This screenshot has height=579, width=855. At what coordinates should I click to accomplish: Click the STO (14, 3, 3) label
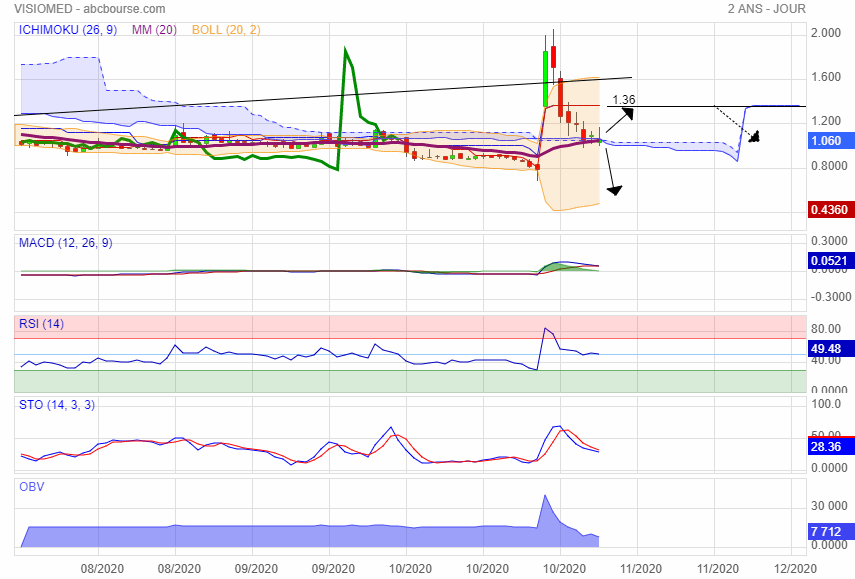pyautogui.click(x=57, y=405)
